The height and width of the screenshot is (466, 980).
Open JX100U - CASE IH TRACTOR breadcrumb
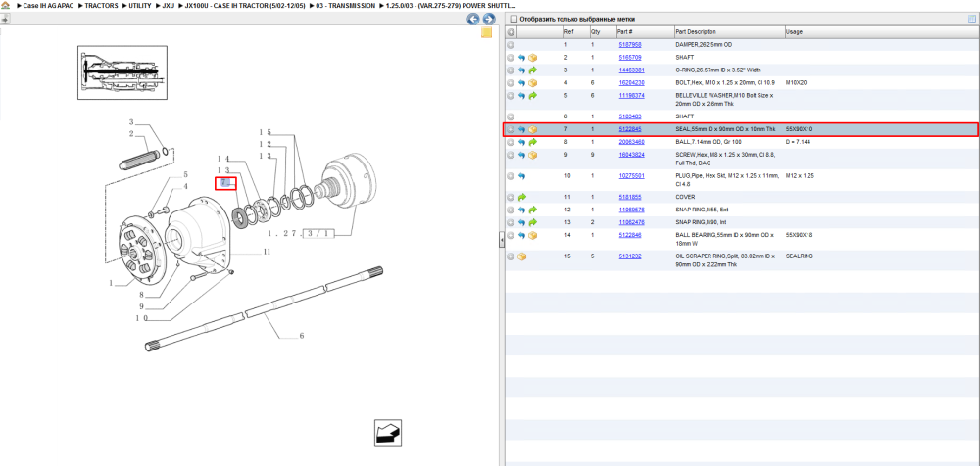point(245,5)
